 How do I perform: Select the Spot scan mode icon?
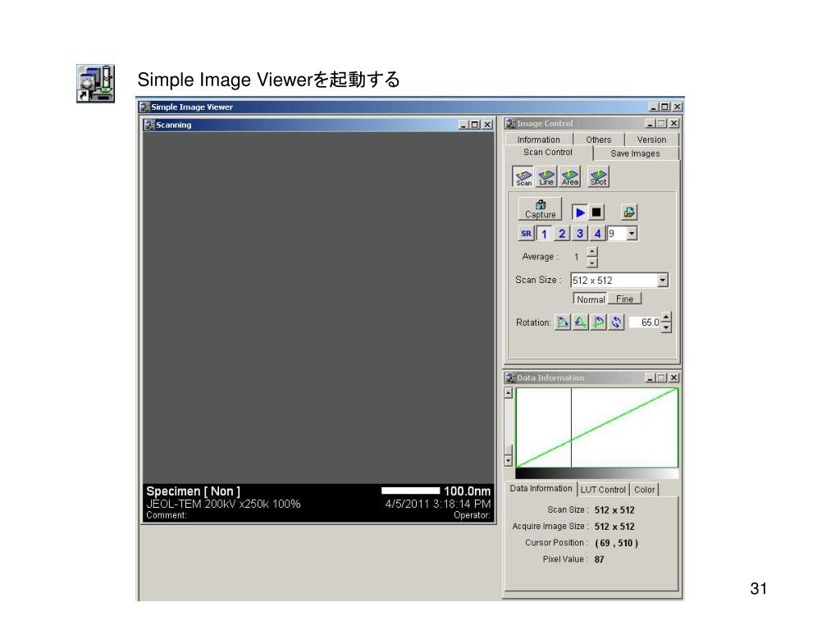[x=598, y=177]
